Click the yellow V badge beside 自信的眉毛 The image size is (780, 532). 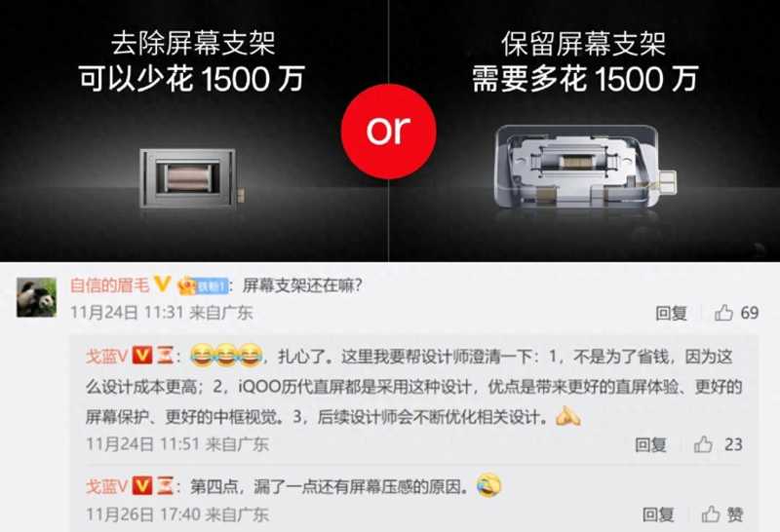coord(162,285)
